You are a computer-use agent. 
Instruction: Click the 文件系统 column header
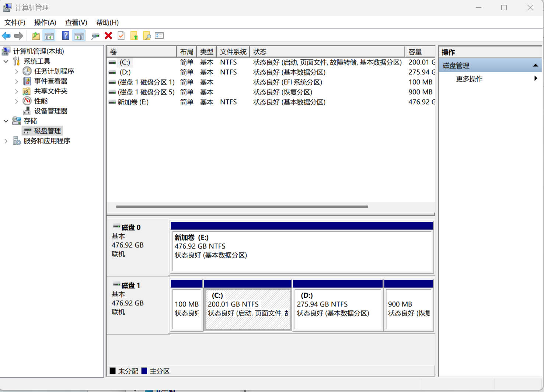(x=233, y=52)
